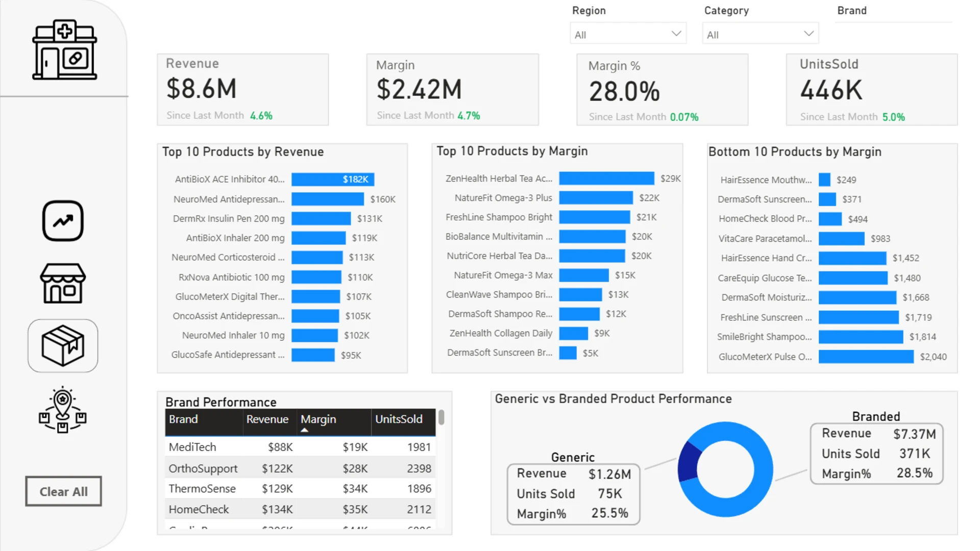Open the trend chart overview page icon
This screenshot has width=980, height=551.
(x=63, y=220)
